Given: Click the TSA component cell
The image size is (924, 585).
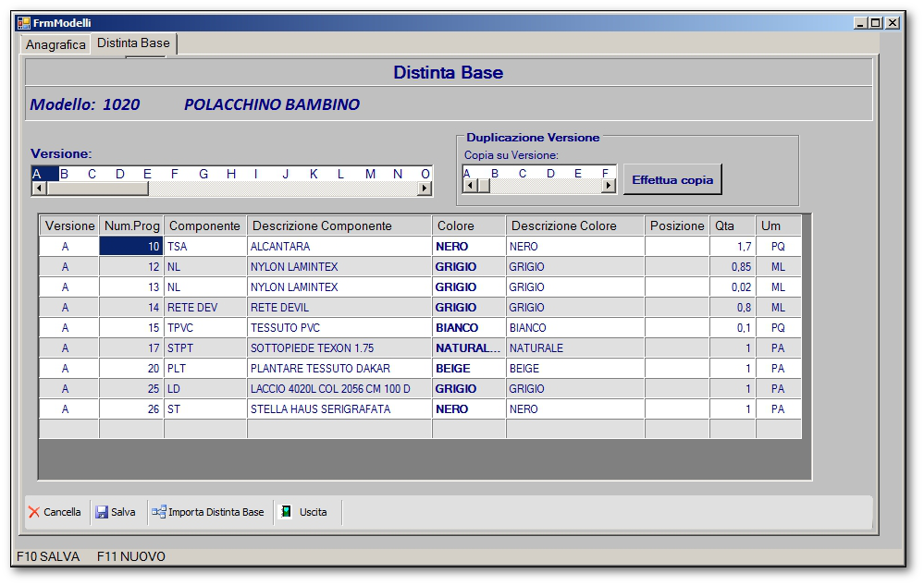Looking at the screenshot, I should pos(205,247).
